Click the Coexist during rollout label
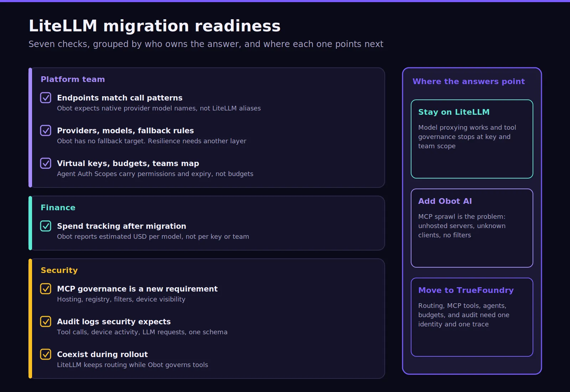 (102, 354)
